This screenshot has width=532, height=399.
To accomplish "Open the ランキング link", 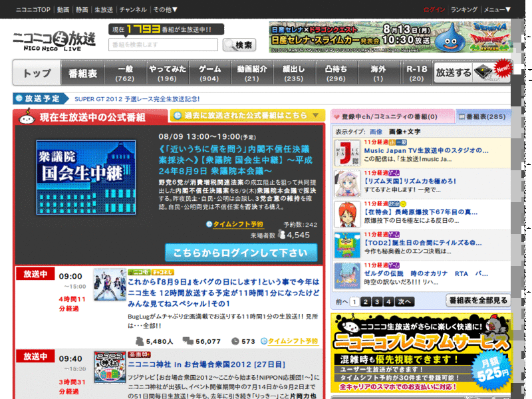I will [x=464, y=9].
